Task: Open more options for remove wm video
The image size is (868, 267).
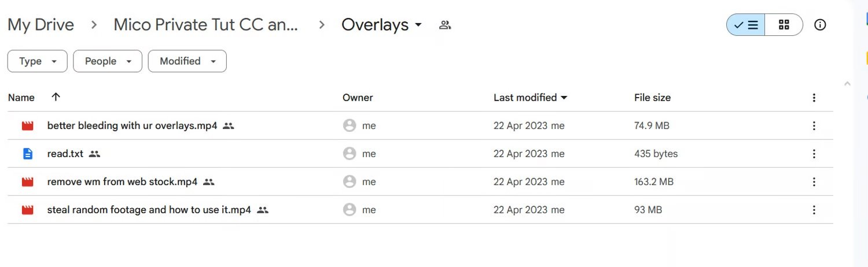Action: 814,181
